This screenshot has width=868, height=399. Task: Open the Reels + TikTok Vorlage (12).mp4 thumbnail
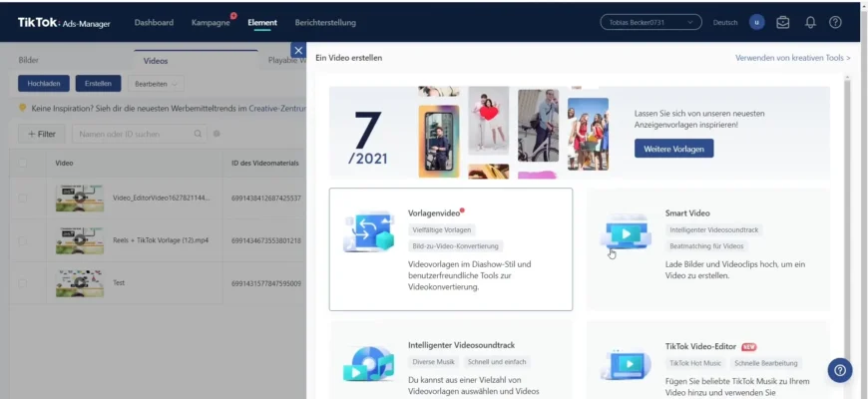80,240
